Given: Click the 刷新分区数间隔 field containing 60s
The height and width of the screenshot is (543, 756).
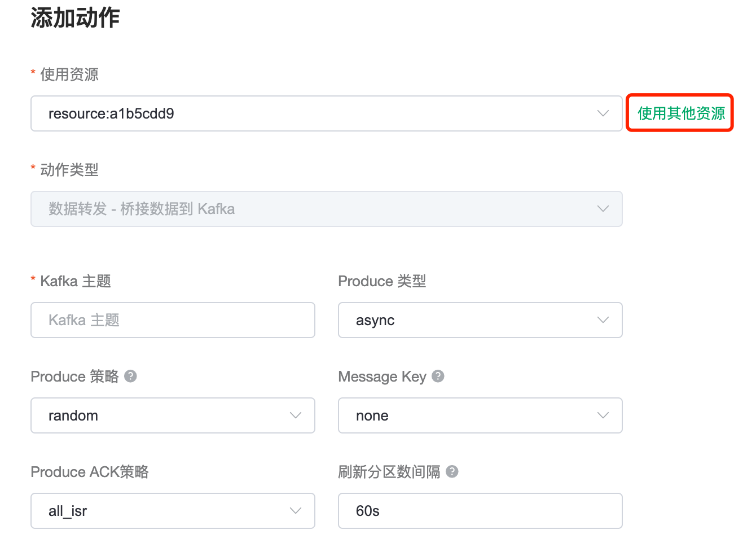Looking at the screenshot, I should (480, 511).
